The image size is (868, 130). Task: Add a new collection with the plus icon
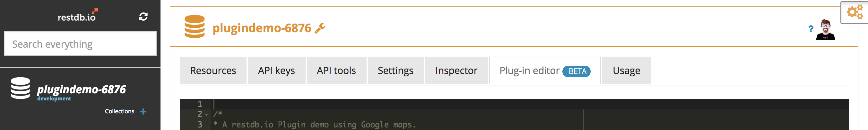point(143,111)
